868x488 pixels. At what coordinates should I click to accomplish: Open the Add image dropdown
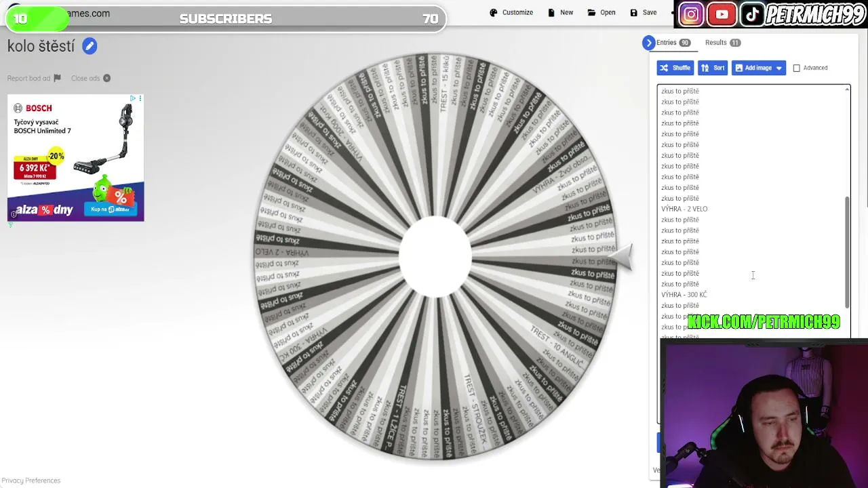759,68
